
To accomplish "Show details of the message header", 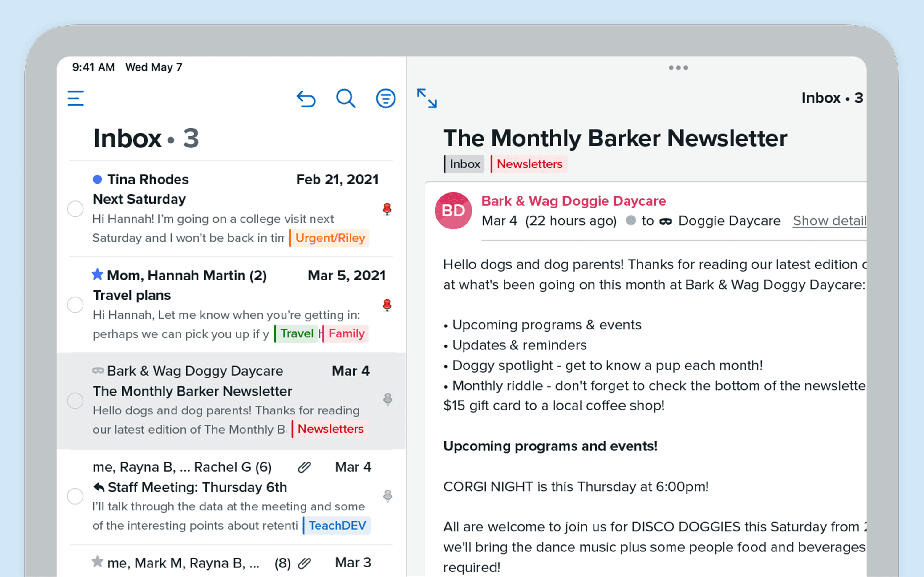I will point(829,221).
